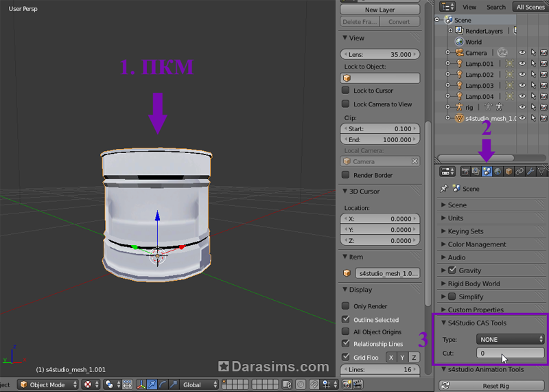549x392 pixels.
Task: Open the Object properties cube icon
Action: tap(509, 172)
